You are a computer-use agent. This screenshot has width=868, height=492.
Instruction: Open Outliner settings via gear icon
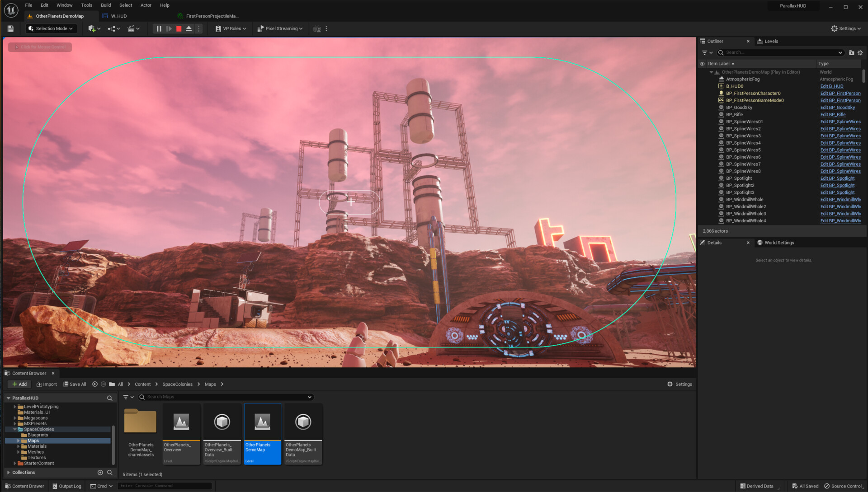coord(860,52)
